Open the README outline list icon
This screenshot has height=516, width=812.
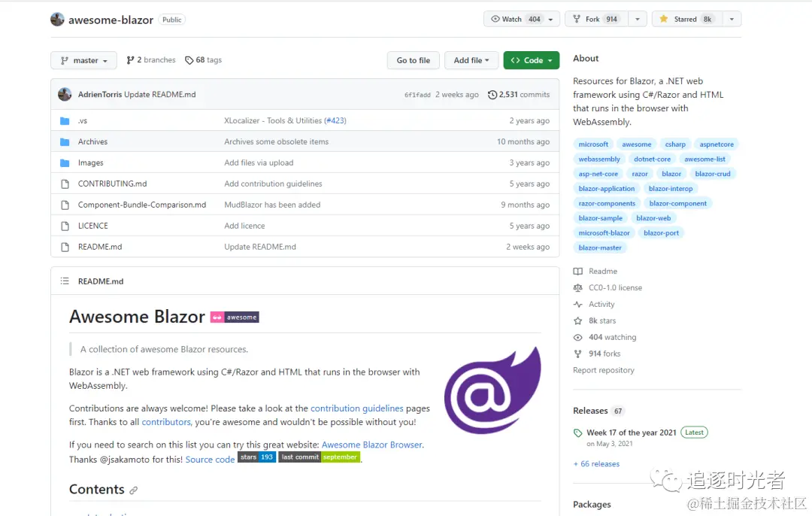tap(65, 281)
